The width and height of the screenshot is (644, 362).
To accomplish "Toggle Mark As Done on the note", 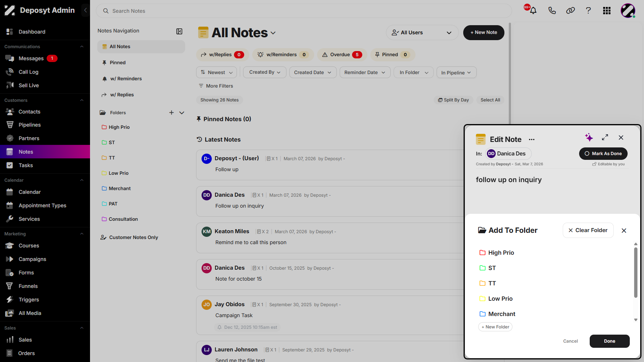I will pos(603,154).
